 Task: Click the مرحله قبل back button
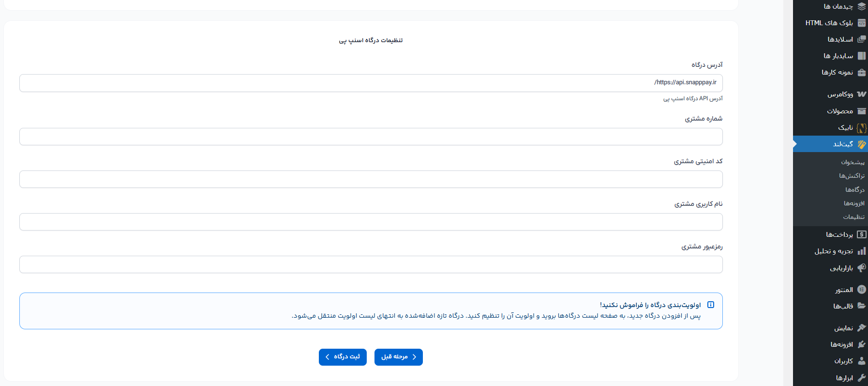[x=399, y=357]
